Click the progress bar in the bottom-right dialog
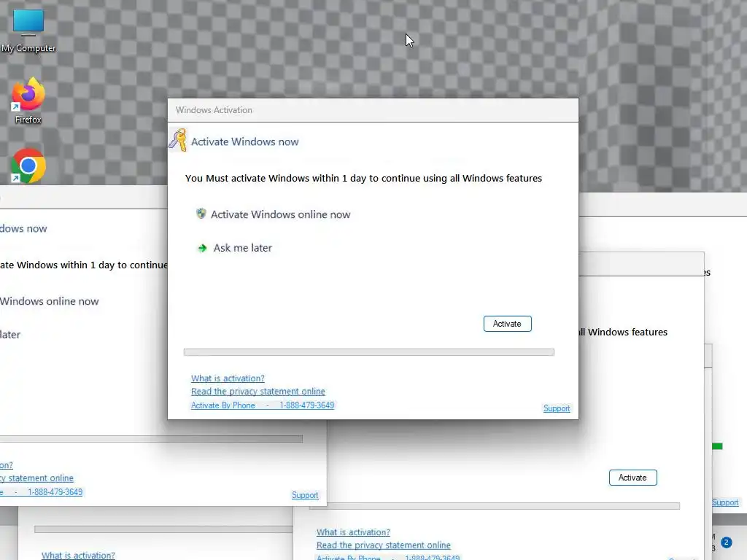The height and width of the screenshot is (560, 747). click(x=495, y=506)
